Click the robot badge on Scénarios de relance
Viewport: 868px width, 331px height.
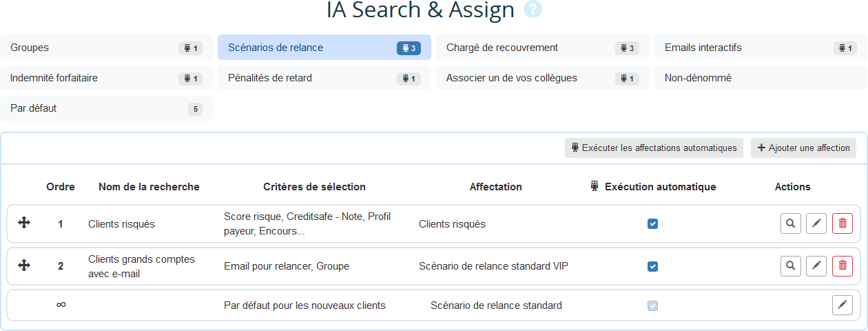pos(409,48)
